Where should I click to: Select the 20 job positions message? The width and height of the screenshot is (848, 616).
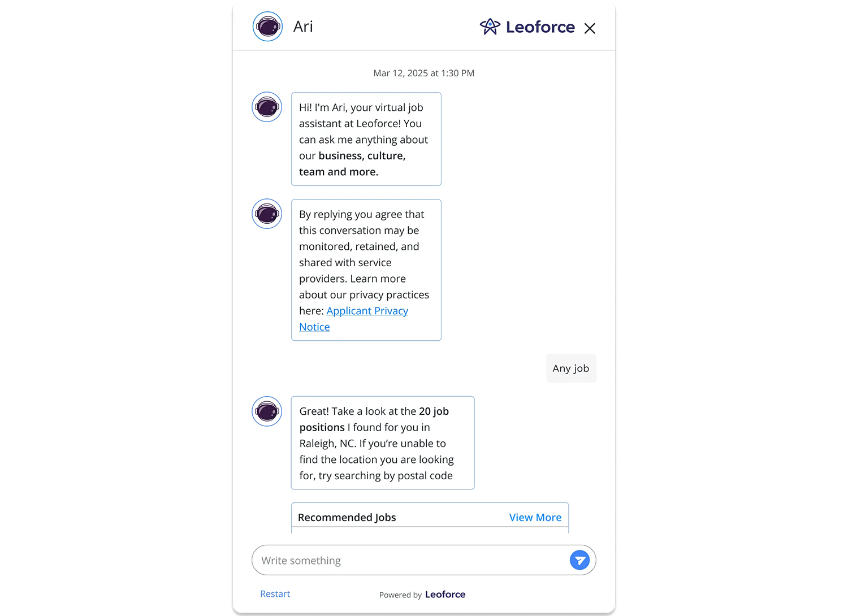point(382,443)
